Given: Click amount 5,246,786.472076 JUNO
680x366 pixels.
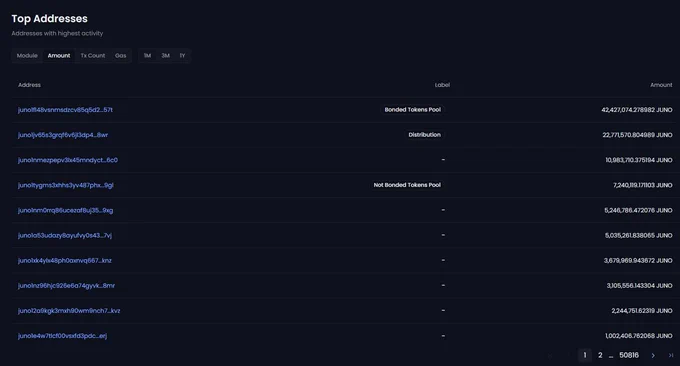Looking at the screenshot, I should [638, 210].
